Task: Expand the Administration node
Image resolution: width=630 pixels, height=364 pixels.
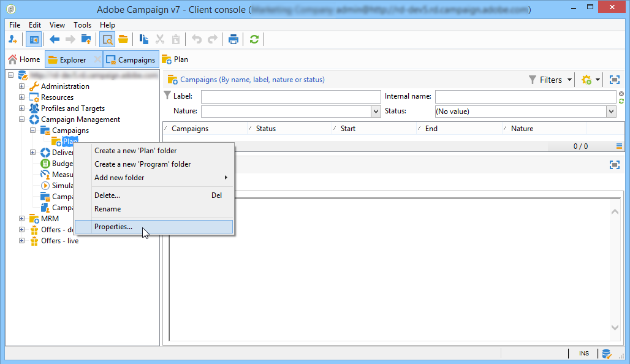Action: point(21,86)
